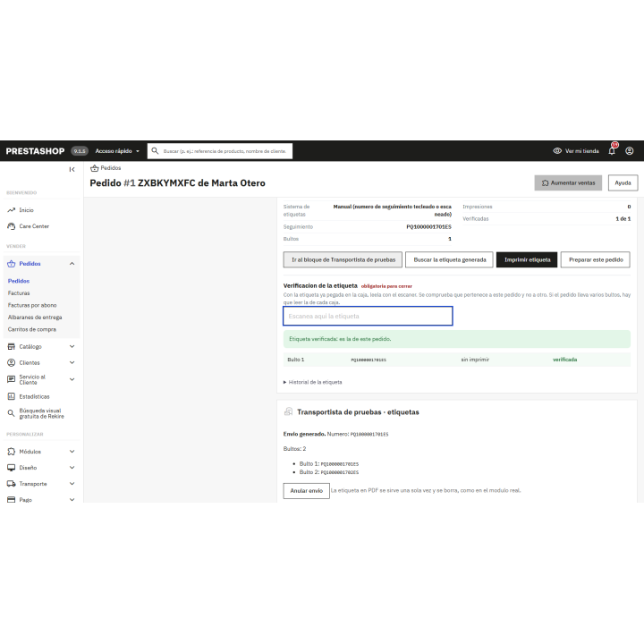Image resolution: width=644 pixels, height=644 pixels.
Task: Expand Servicio al Cliente chevron
Action: (x=72, y=379)
